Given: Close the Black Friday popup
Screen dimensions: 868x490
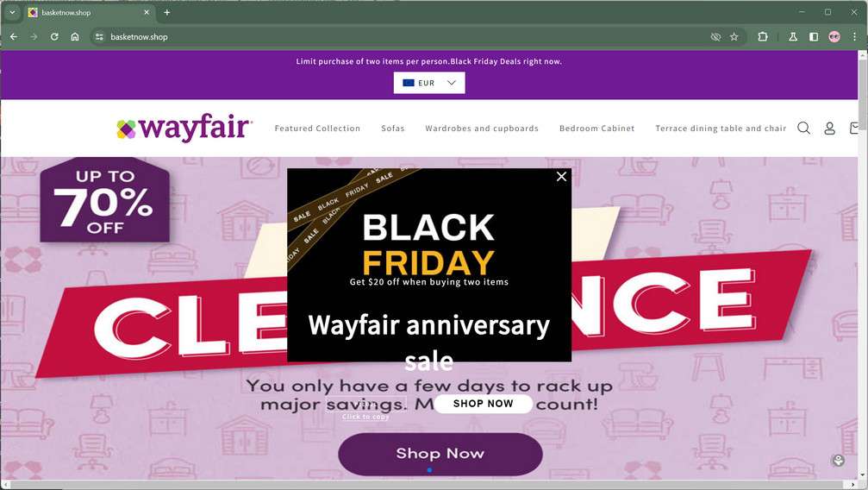Looking at the screenshot, I should click(x=561, y=176).
